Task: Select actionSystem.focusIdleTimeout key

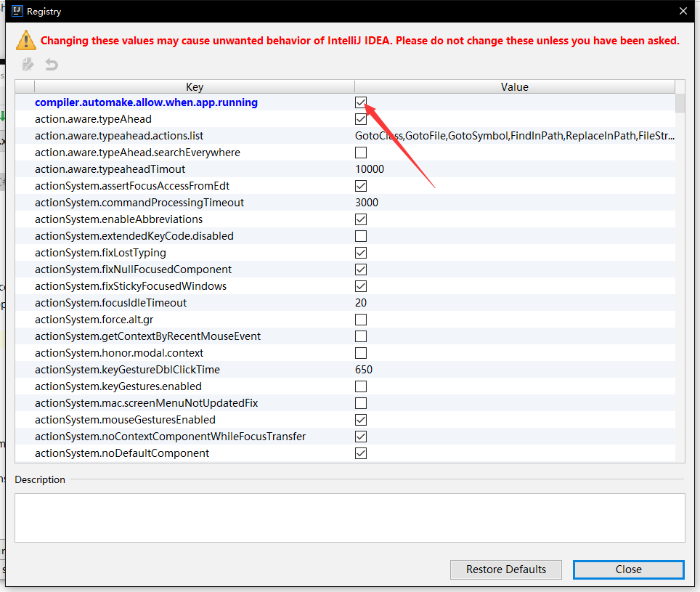Action: tap(110, 303)
